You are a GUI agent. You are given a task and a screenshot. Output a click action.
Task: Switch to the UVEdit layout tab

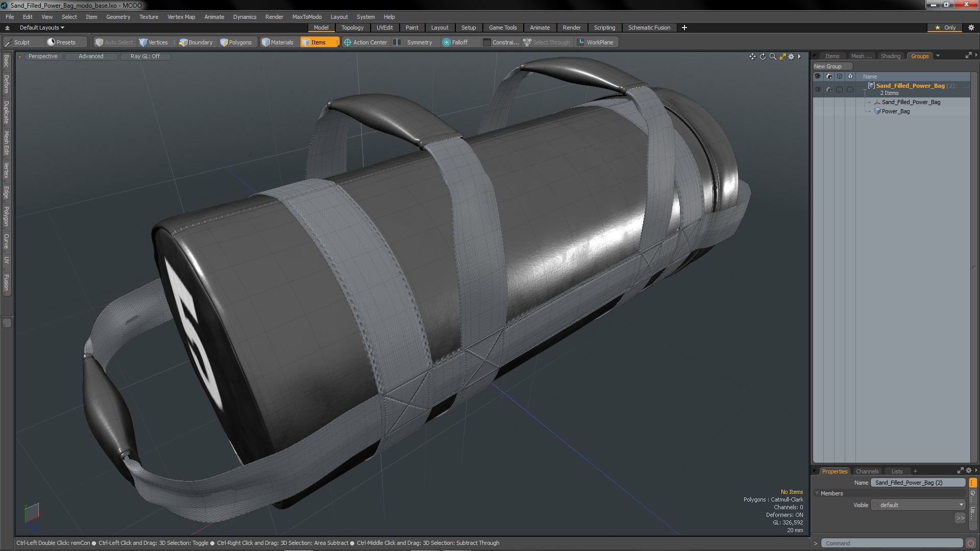(384, 28)
